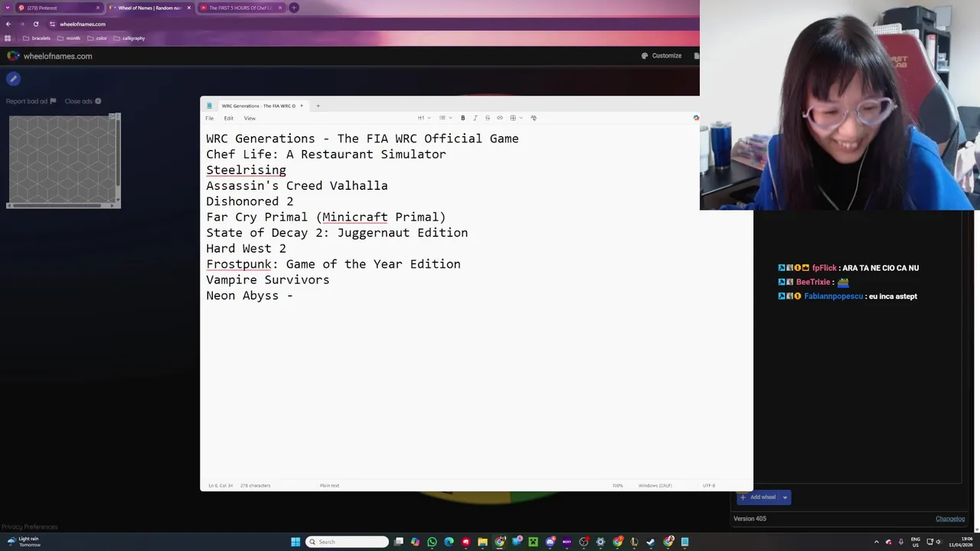Click the Dishonored 2 line
The width and height of the screenshot is (980, 551).
click(250, 201)
